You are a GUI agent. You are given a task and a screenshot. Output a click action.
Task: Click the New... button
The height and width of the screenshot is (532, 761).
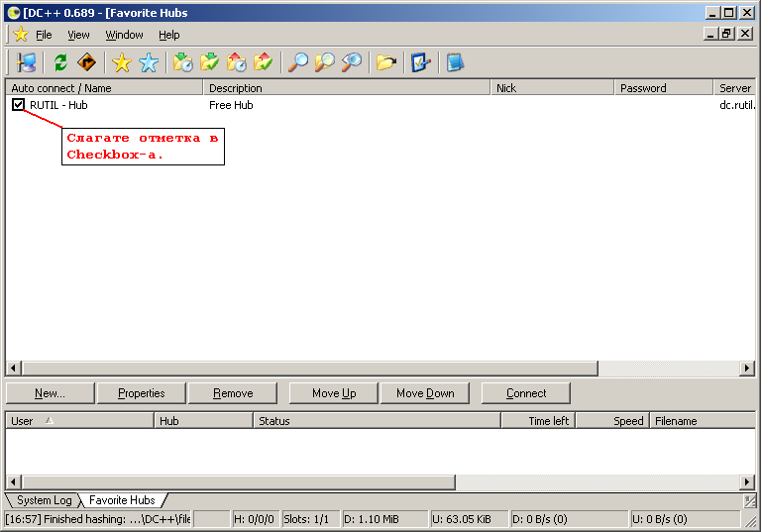tap(50, 393)
